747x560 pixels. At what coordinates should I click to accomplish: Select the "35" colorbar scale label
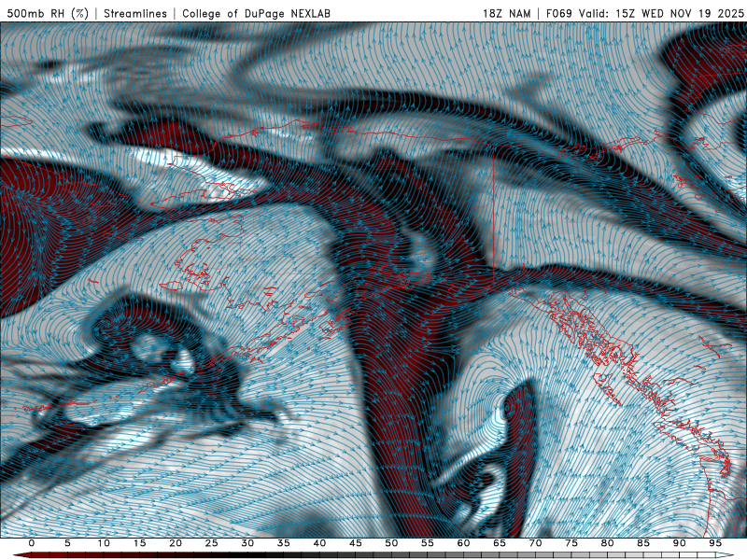click(284, 543)
